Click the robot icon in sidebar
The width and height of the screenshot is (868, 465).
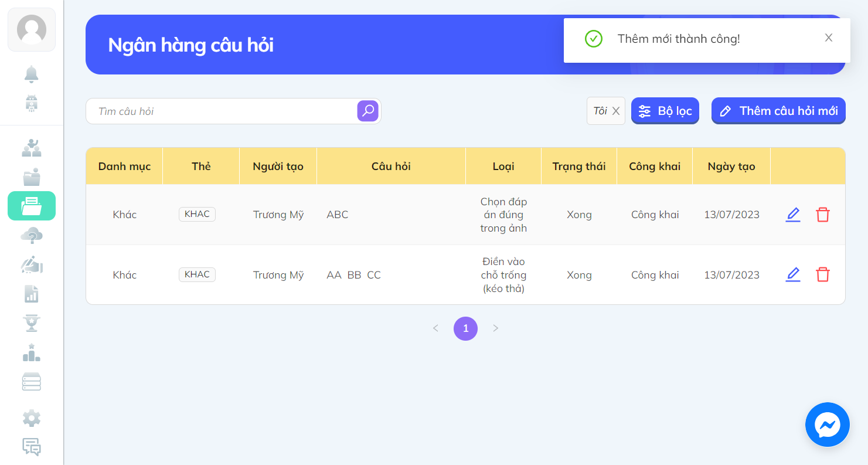[x=32, y=104]
